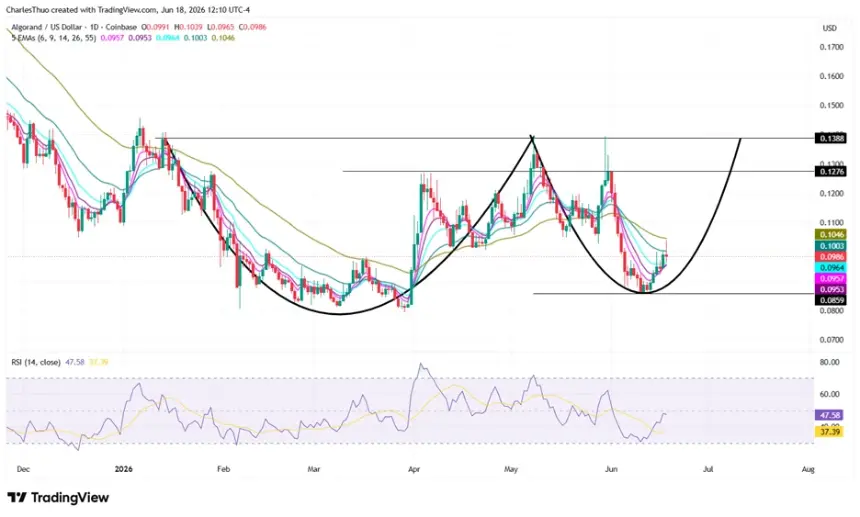Open the 'RSI (14, close)' indicator legend
This screenshot has height=517, width=860.
click(x=36, y=362)
